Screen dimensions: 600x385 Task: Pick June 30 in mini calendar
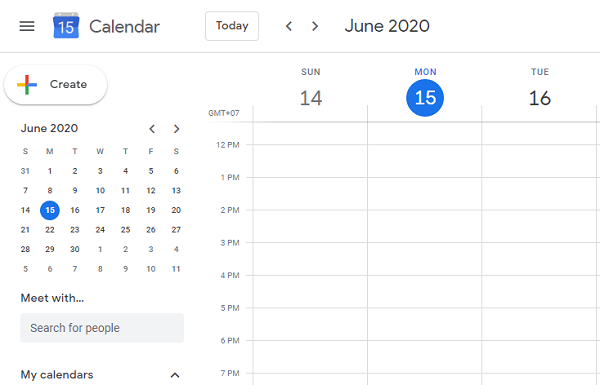(x=75, y=249)
